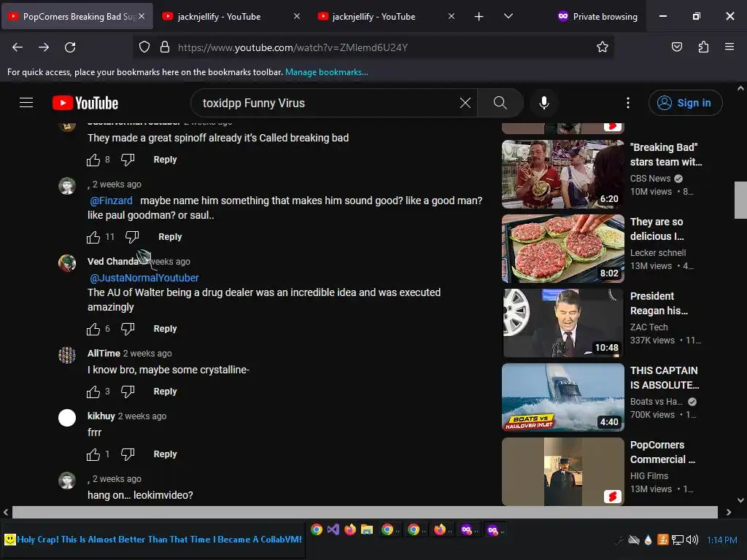Go forward with the browser forward arrow
Screen dimensions: 747x560
click(44, 47)
